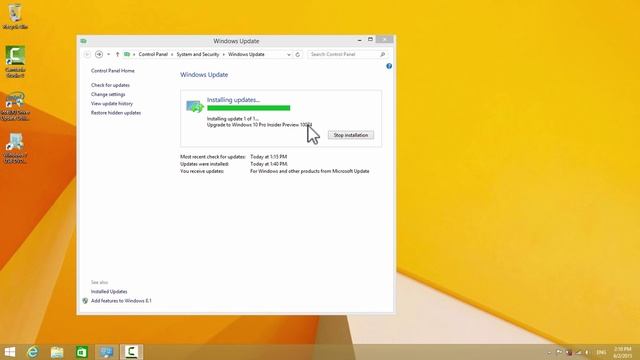Click Check for updates link

110,85
